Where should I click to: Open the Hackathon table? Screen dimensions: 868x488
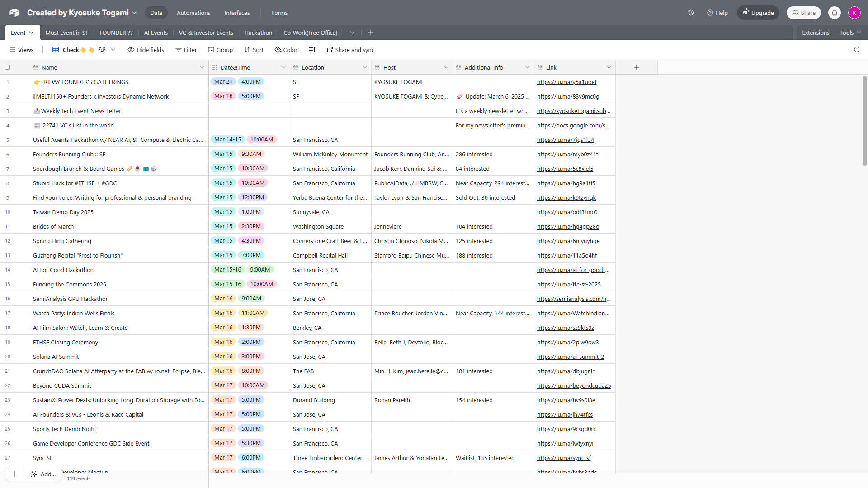click(x=258, y=33)
